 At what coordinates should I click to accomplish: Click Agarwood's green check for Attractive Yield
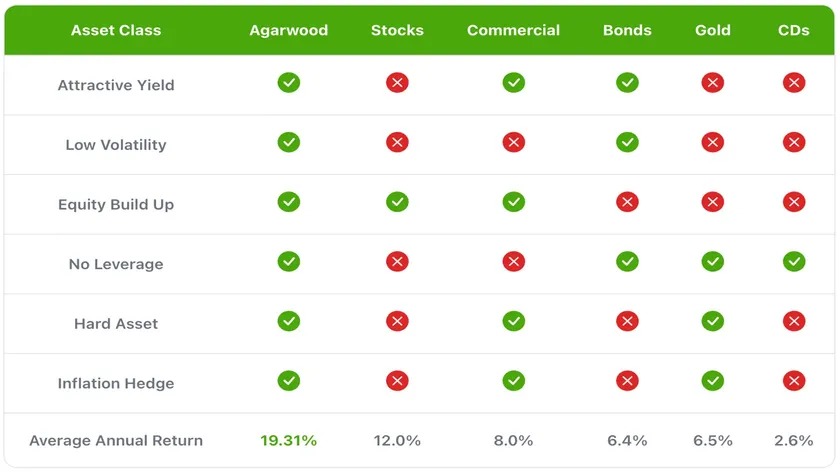coord(289,83)
